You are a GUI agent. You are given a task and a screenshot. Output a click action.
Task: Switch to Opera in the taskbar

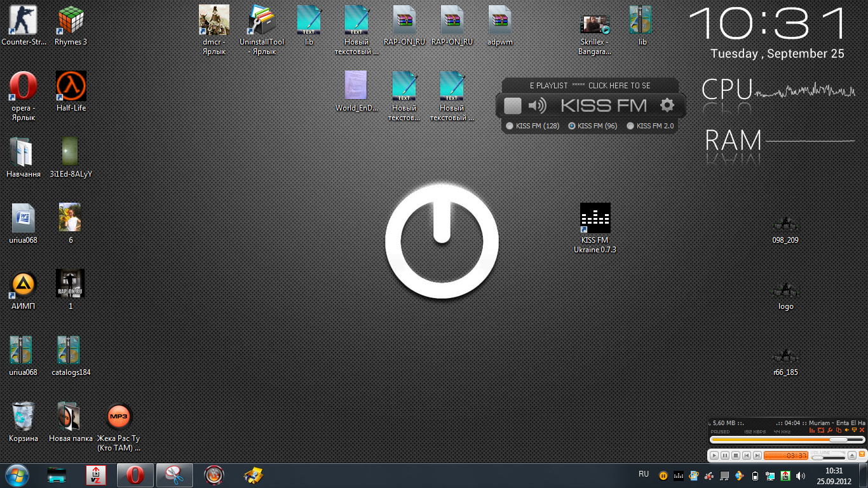(134, 475)
